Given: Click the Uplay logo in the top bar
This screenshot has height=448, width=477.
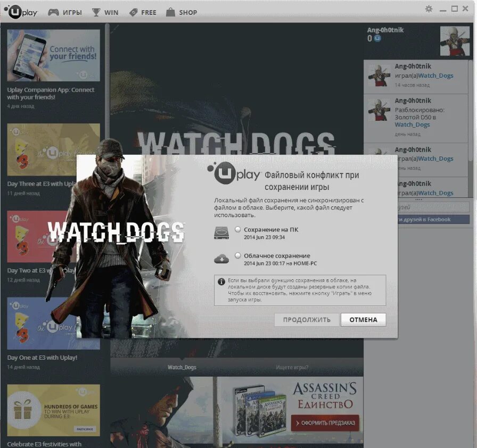Looking at the screenshot, I should (21, 12).
